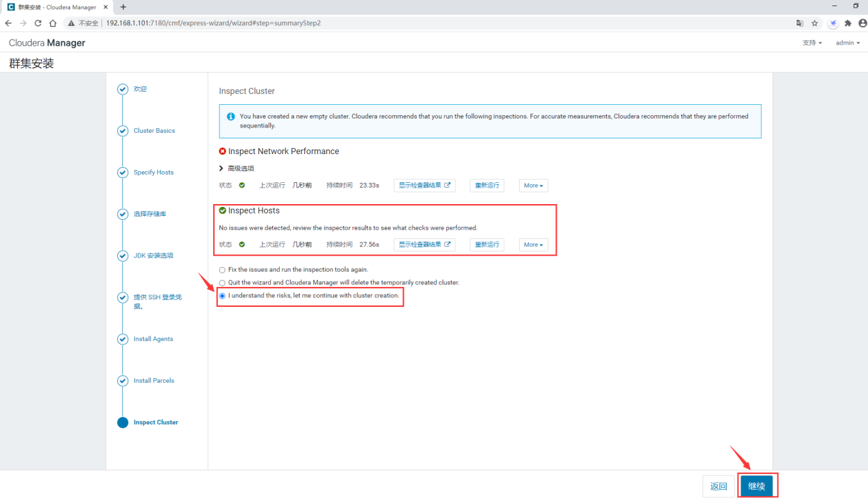The image size is (868, 498).
Task: Select Quit the wizard radio option
Action: pos(222,283)
